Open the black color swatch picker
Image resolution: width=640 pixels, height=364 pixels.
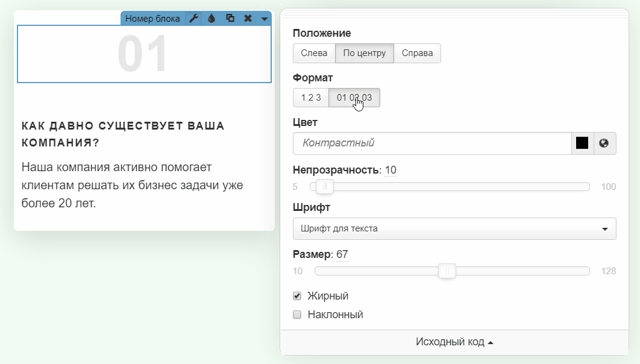click(582, 143)
